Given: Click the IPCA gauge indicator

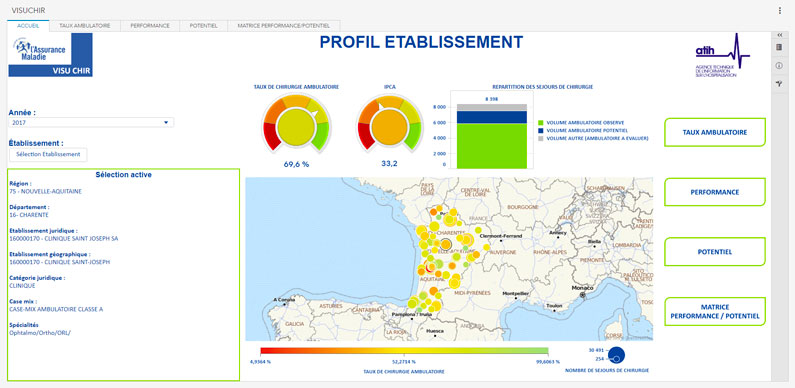Looking at the screenshot, I should pos(389,123).
